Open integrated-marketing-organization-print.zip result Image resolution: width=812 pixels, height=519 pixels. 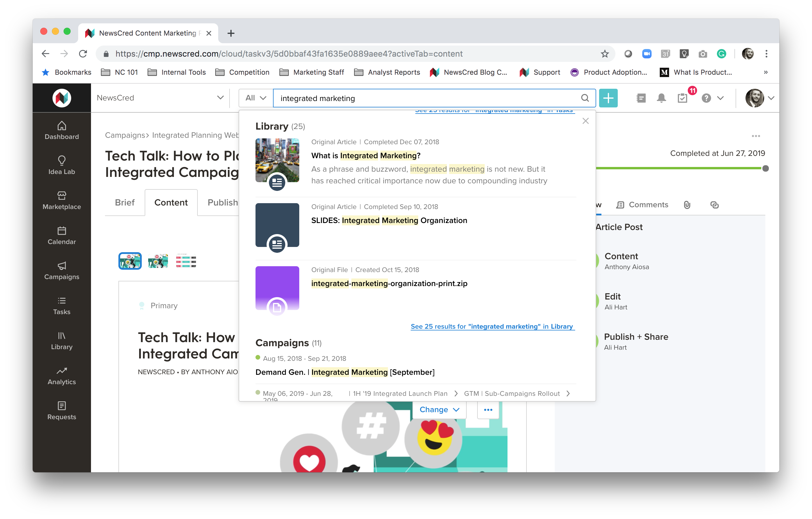(x=389, y=283)
